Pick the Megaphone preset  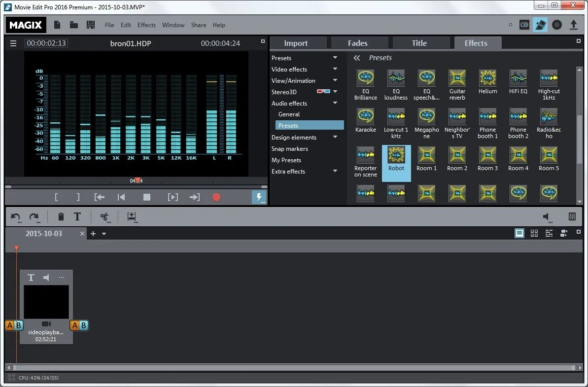(426, 124)
